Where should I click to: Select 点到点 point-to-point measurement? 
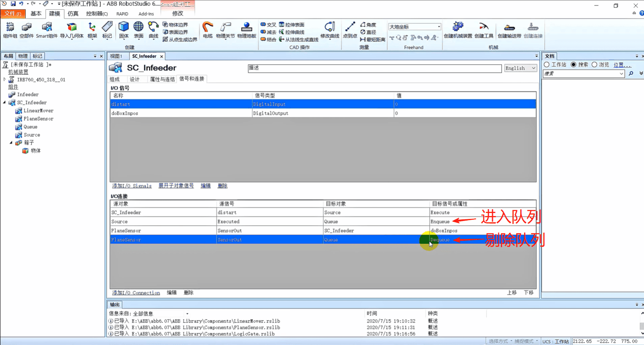(350, 30)
